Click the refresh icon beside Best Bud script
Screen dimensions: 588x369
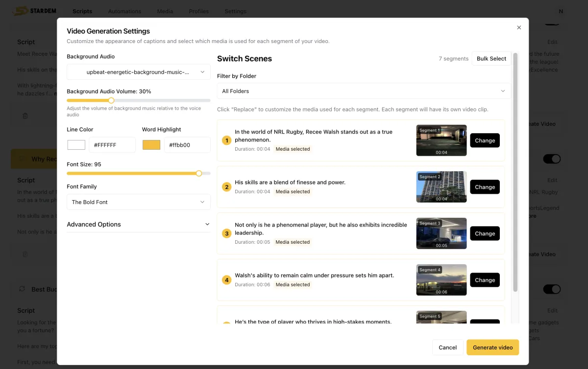click(22, 289)
